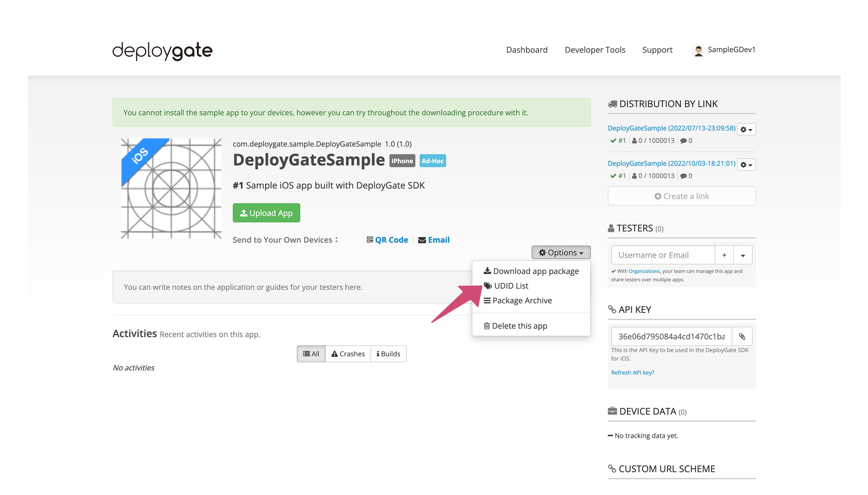Choose Download app package from menu
This screenshot has height=495, width=868.
[x=531, y=271]
